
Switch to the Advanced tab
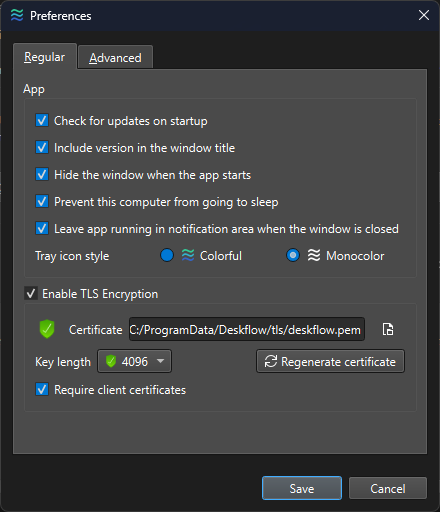pos(115,58)
